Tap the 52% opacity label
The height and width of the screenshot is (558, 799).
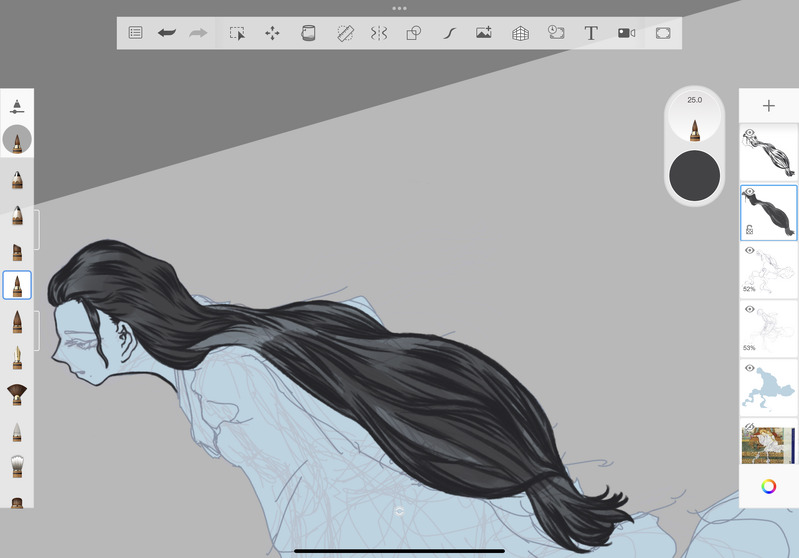coord(749,289)
